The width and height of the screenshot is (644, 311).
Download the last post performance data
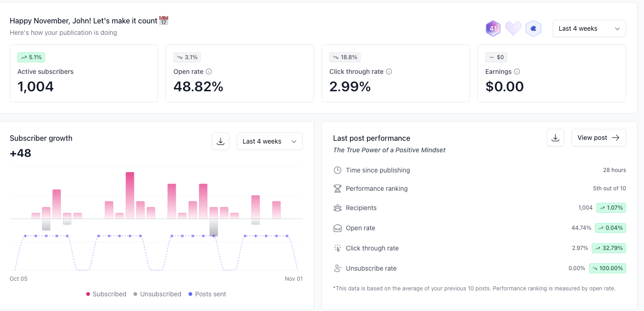point(555,138)
